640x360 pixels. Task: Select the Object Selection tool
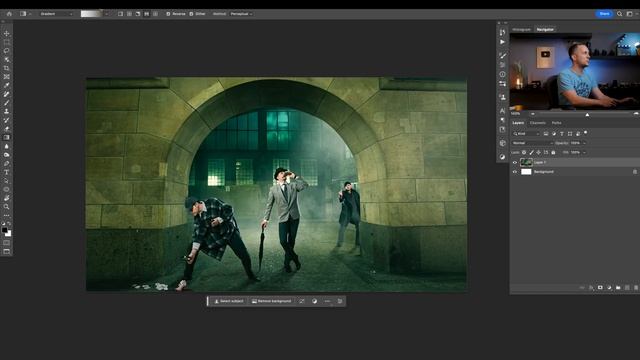[7, 60]
